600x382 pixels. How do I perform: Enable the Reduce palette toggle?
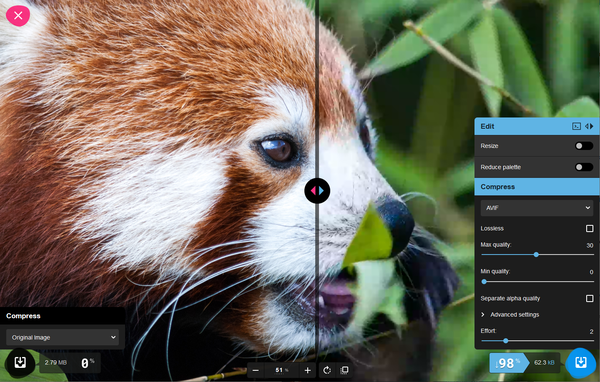584,167
